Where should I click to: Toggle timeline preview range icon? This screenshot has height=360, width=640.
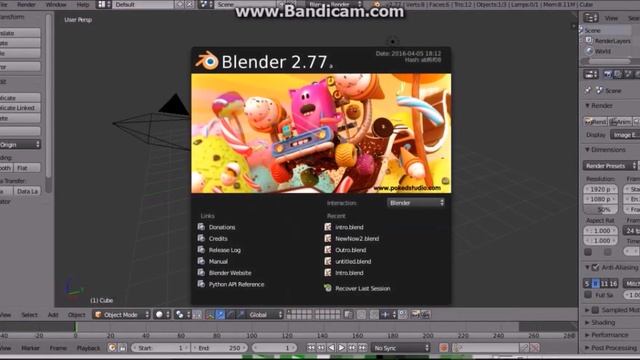112,348
